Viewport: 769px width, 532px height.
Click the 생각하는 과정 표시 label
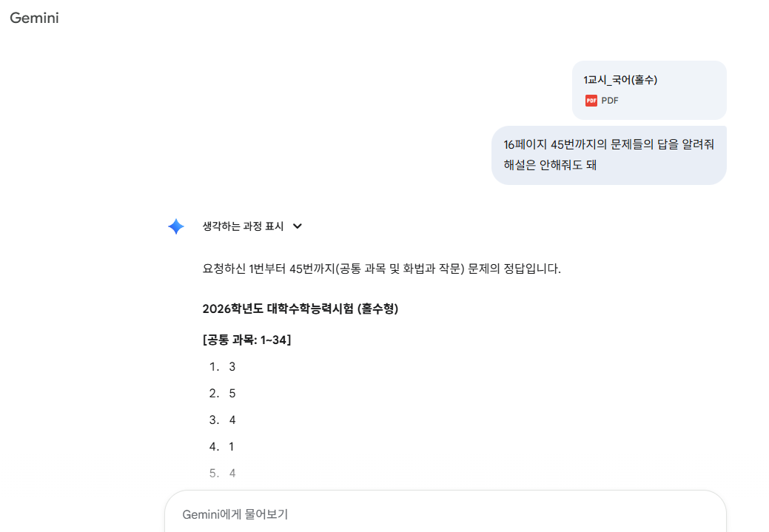(x=243, y=226)
